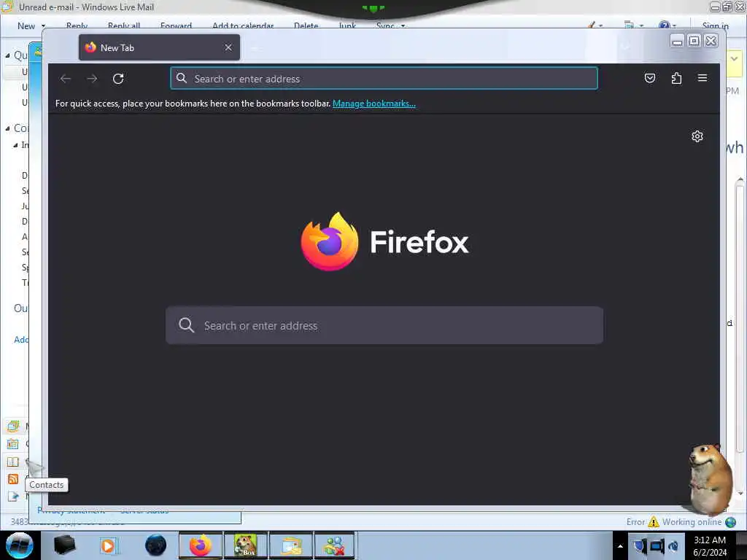This screenshot has width=747, height=560.
Task: Open the Newsgroups icon in sidebar
Action: tap(13, 497)
